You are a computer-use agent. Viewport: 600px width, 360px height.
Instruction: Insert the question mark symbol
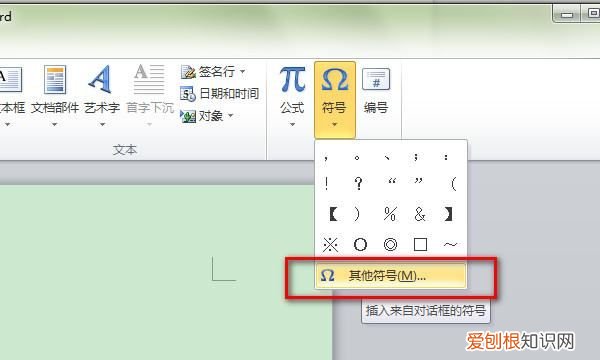coord(358,184)
